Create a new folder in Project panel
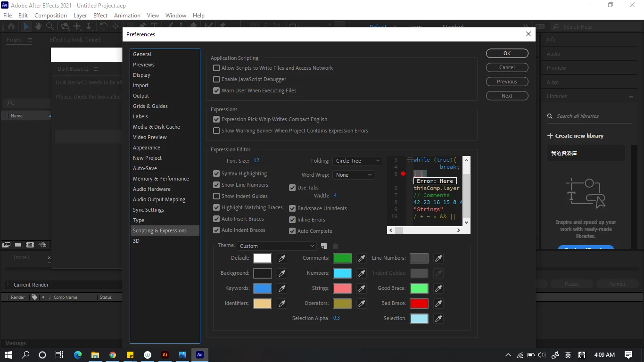 point(18,245)
